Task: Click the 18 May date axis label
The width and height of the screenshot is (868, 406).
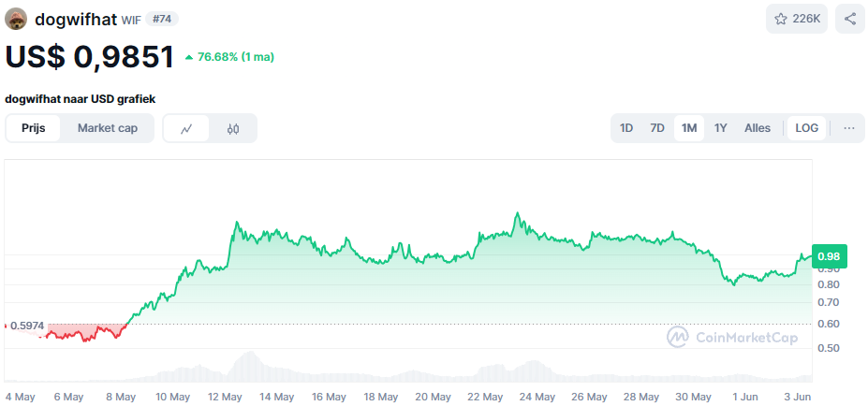Action: click(x=381, y=397)
